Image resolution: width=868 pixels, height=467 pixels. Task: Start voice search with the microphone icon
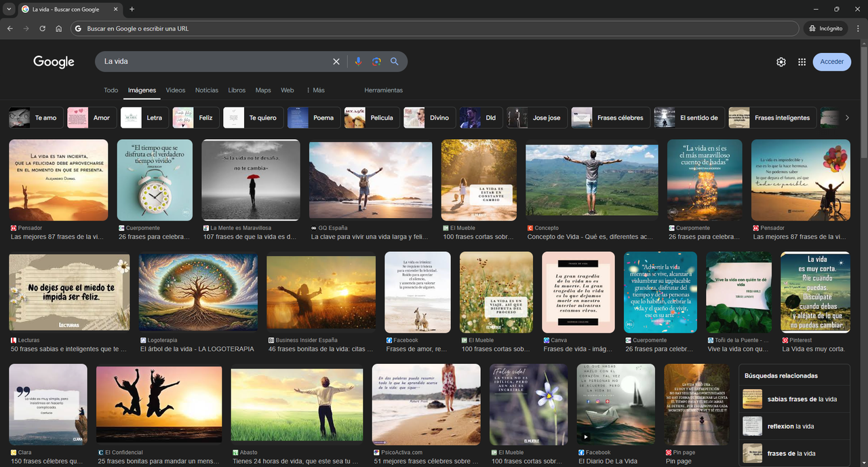359,62
